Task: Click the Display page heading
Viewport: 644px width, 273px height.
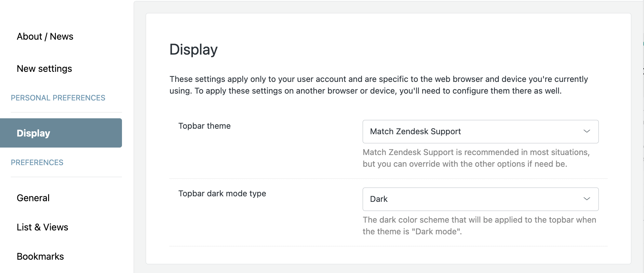Action: [x=194, y=50]
